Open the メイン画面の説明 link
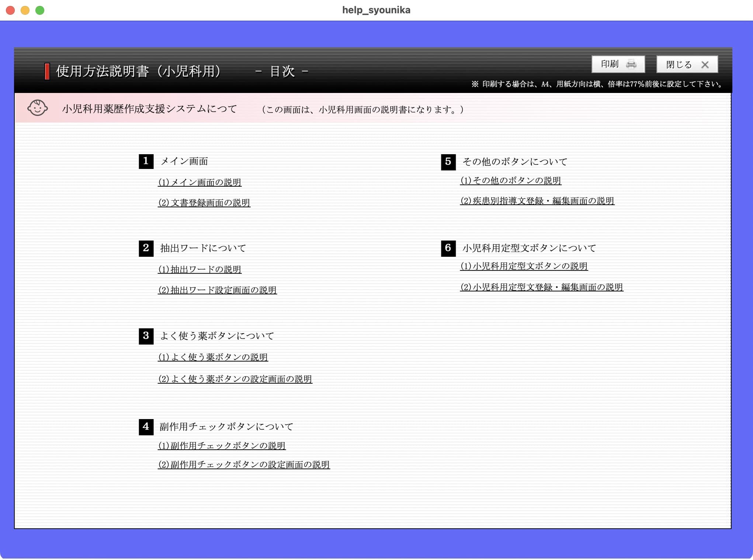The width and height of the screenshot is (753, 560). pos(200,182)
